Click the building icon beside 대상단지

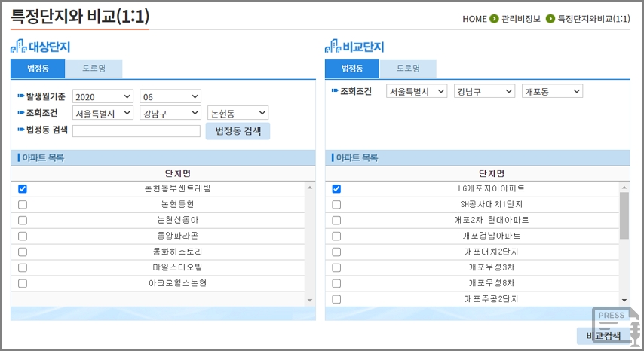coord(19,47)
